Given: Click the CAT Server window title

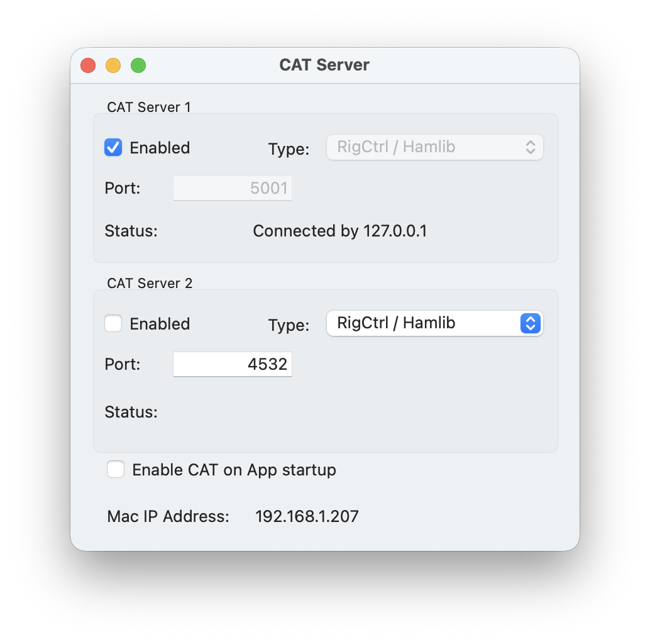Looking at the screenshot, I should coord(324,65).
